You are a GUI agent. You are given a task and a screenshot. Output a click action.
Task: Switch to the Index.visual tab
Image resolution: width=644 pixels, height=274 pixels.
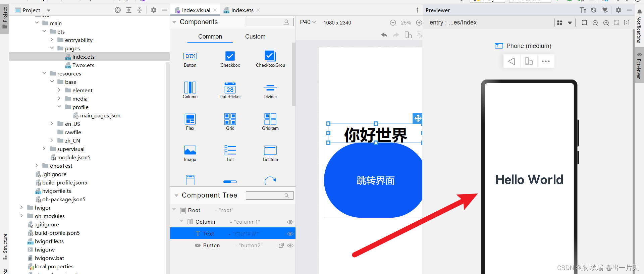196,10
